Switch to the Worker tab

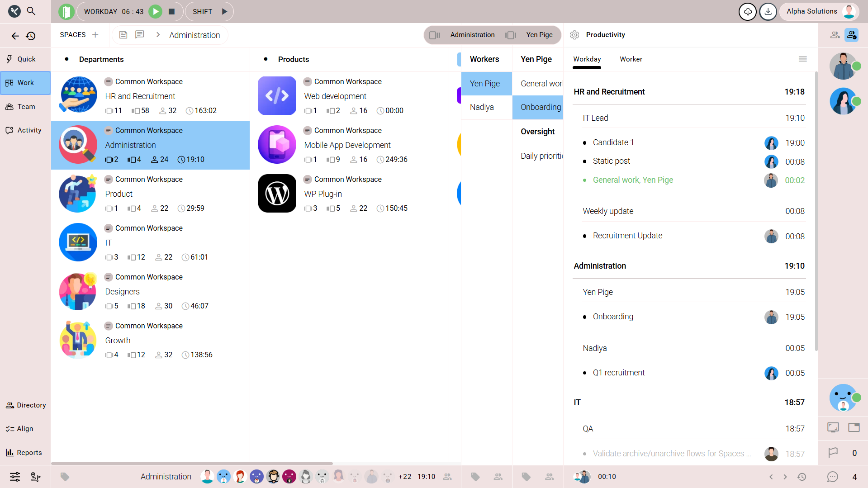point(631,59)
